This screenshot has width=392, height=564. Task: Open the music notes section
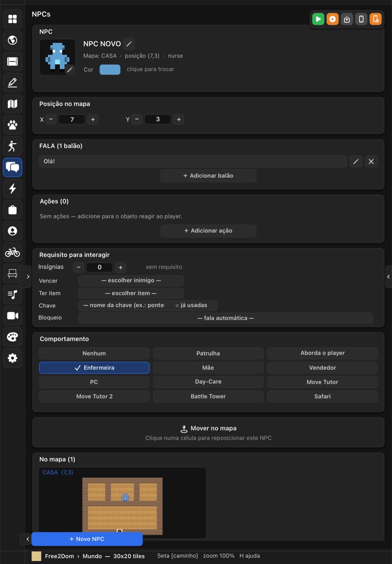(x=13, y=295)
